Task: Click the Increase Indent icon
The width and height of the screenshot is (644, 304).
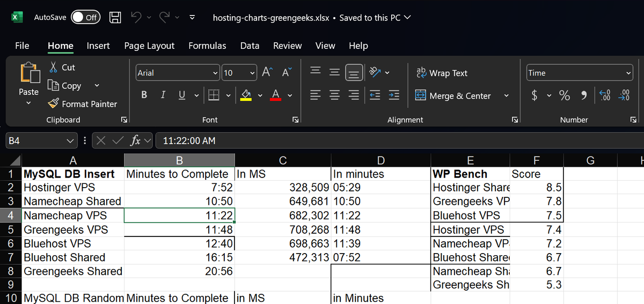Action: 393,96
